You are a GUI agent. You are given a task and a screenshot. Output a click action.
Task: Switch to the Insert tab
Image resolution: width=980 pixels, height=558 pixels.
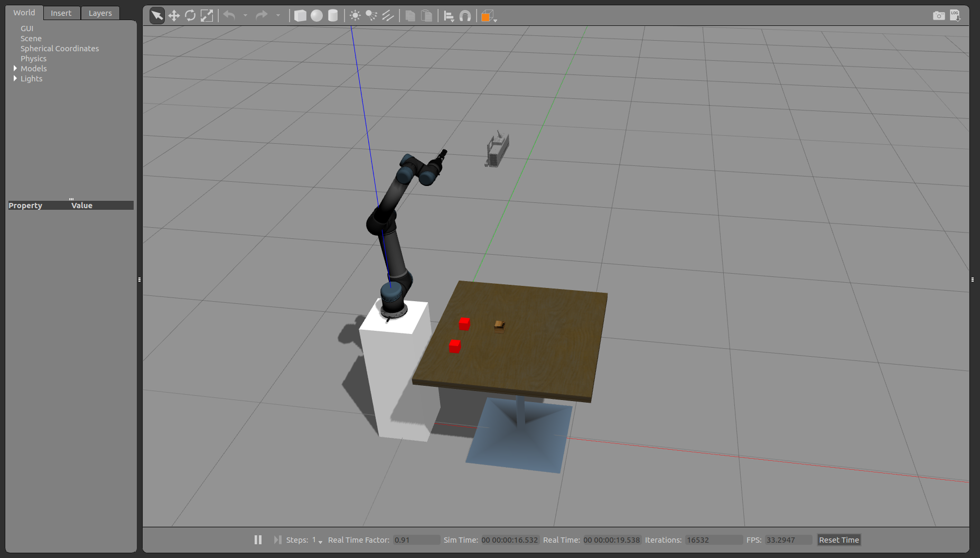pyautogui.click(x=61, y=13)
